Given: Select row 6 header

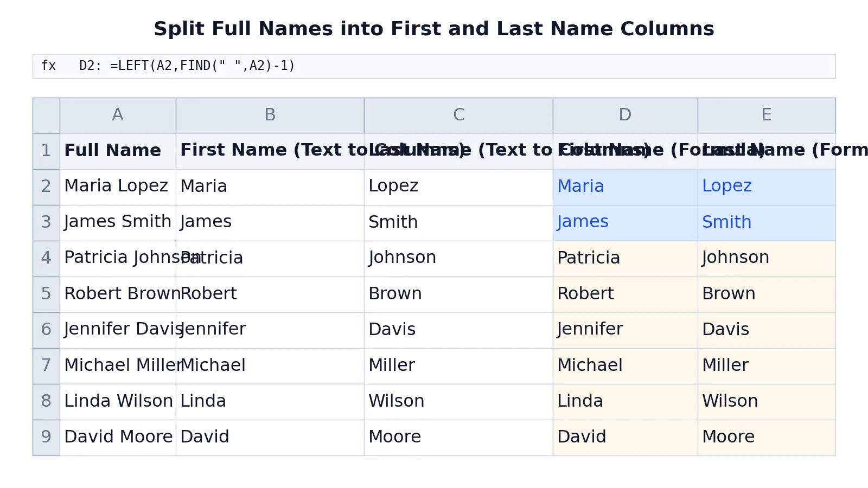Looking at the screenshot, I should 46,330.
